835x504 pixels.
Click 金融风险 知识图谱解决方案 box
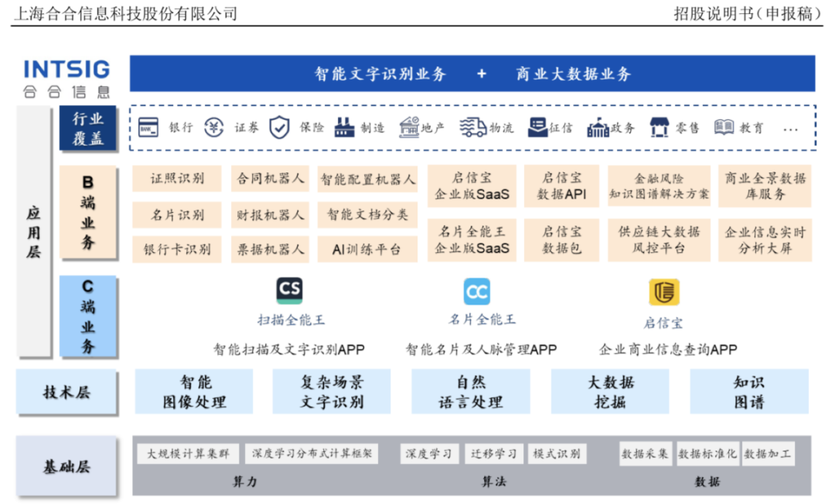click(659, 186)
